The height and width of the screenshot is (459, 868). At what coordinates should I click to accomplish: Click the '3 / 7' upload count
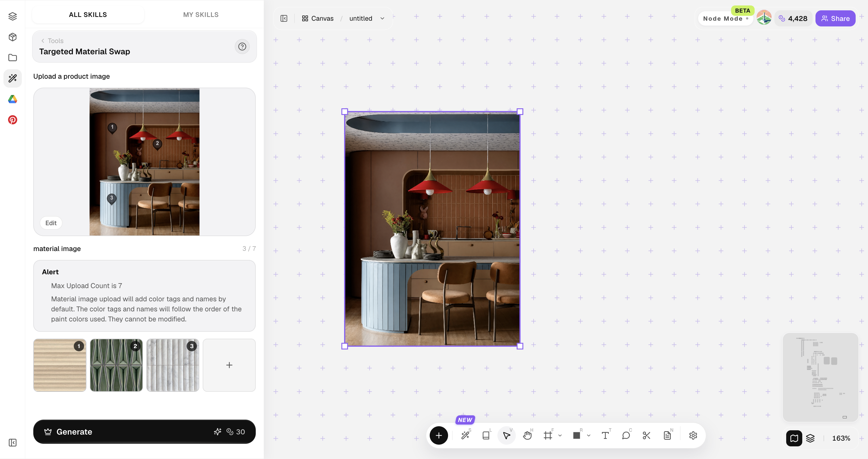point(249,248)
